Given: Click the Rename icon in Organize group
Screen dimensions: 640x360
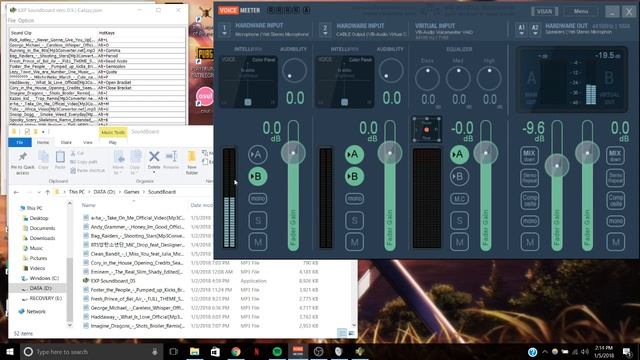Looking at the screenshot, I should pyautogui.click(x=171, y=160).
